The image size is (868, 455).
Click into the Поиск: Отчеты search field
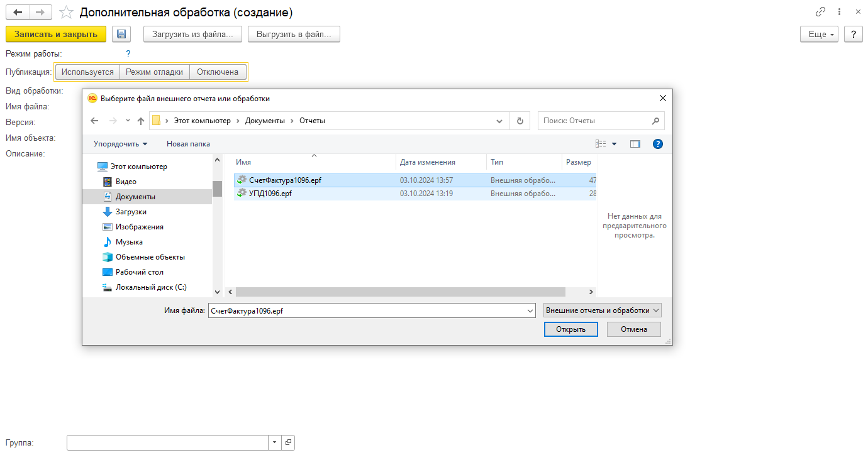tap(594, 121)
